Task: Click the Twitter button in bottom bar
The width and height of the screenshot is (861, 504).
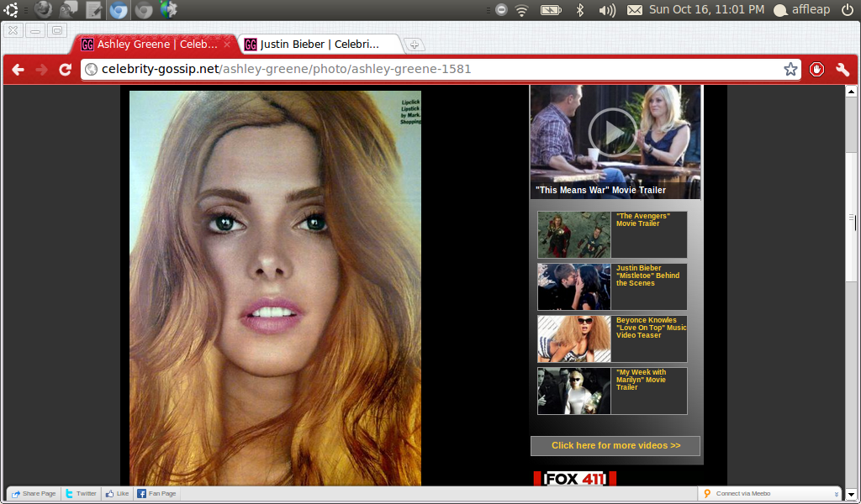Action: pyautogui.click(x=82, y=494)
